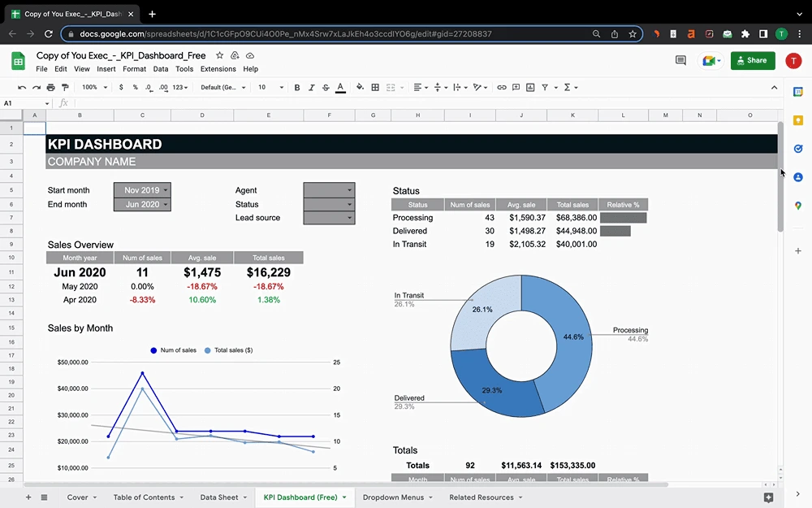This screenshot has height=508, width=812.
Task: Open the fill color picker
Action: pos(360,87)
